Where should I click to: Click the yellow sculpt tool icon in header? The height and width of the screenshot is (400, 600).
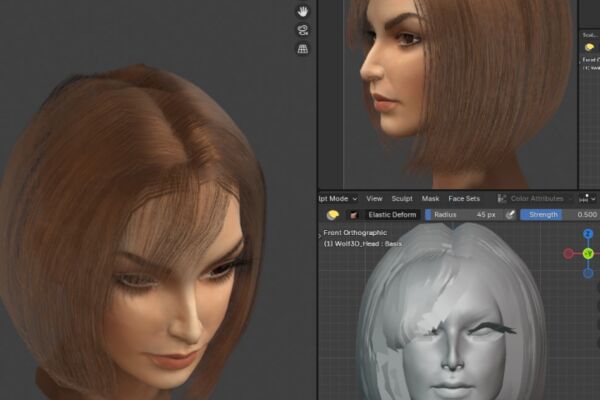click(333, 215)
